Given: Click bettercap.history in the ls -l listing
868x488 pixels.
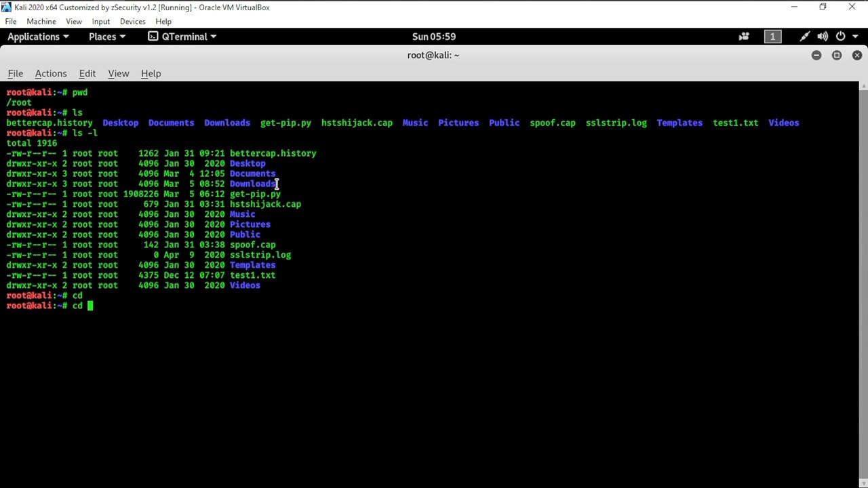Looking at the screenshot, I should tap(273, 153).
